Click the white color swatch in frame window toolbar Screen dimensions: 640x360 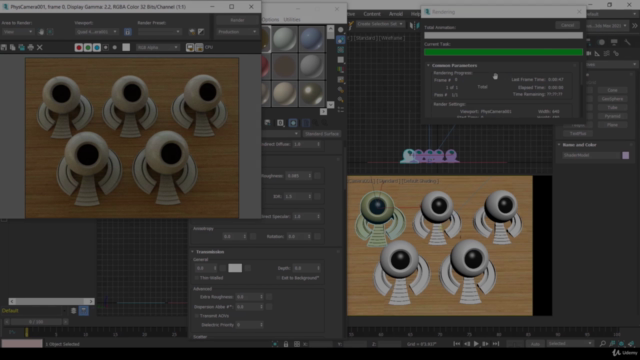[x=126, y=47]
